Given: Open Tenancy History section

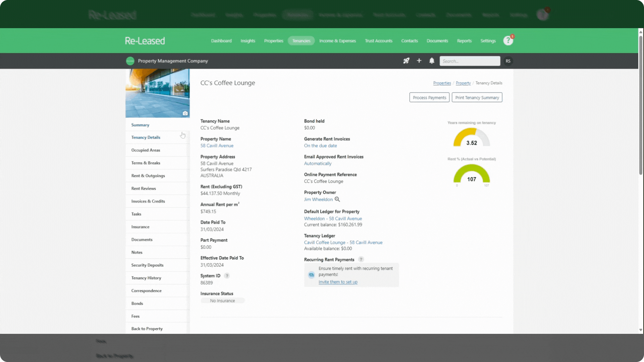Looking at the screenshot, I should [157, 278].
